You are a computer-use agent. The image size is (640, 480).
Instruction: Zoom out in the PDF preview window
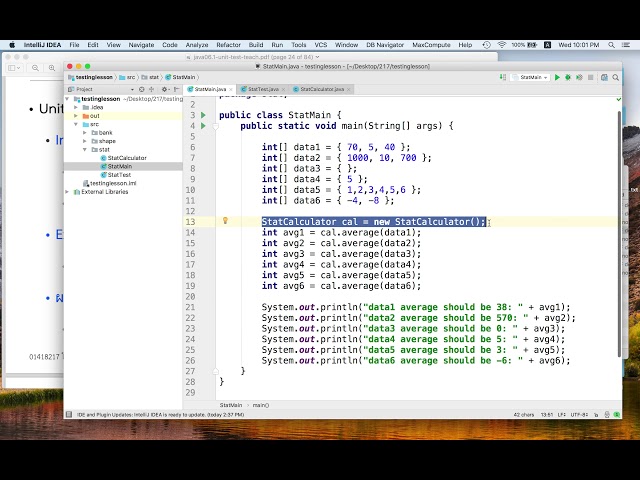coord(36,68)
